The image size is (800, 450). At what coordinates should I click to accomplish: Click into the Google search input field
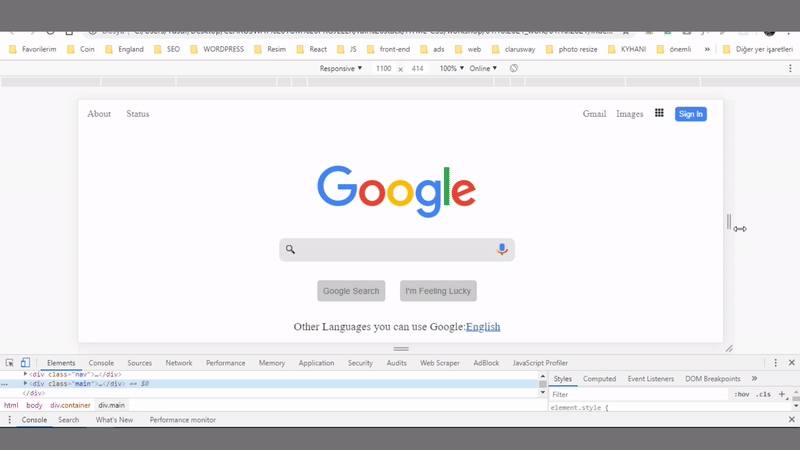pyautogui.click(x=395, y=249)
